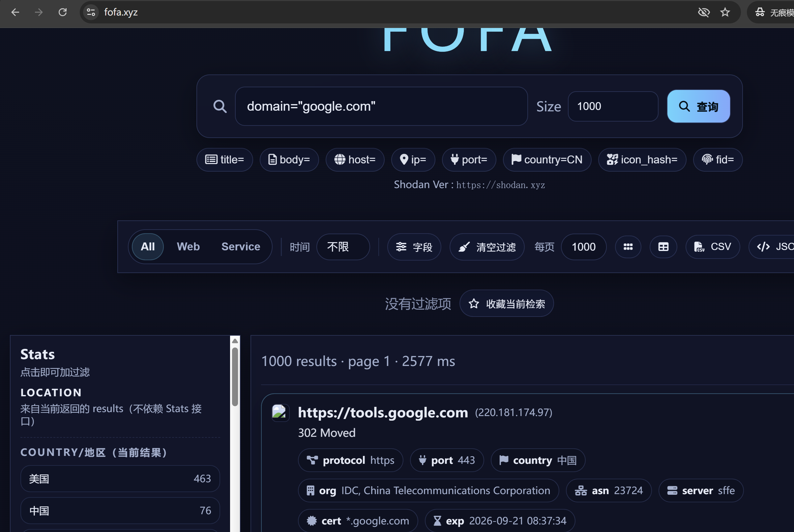Screen dimensions: 794x532
Task: Click 收藏当前检索 to save search
Action: [507, 303]
